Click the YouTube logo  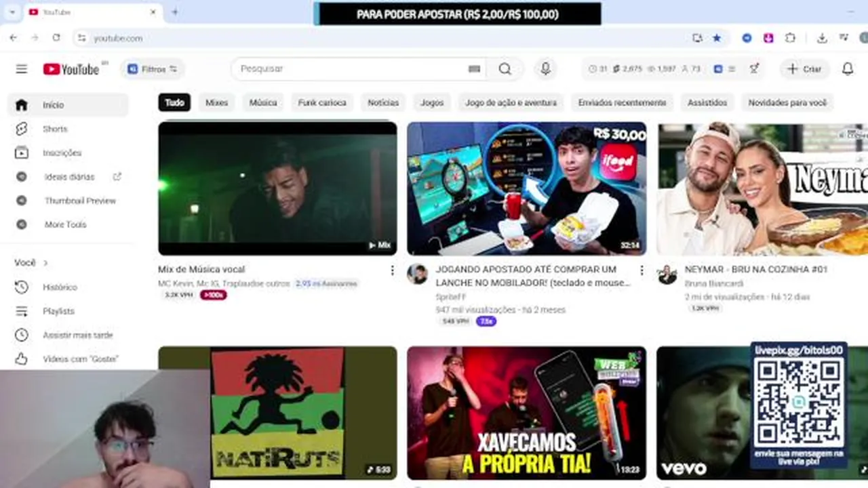pyautogui.click(x=71, y=68)
